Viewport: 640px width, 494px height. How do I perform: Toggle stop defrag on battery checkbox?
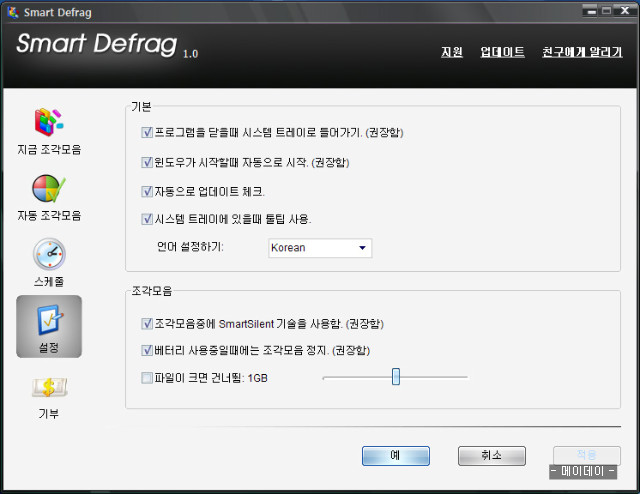[147, 350]
